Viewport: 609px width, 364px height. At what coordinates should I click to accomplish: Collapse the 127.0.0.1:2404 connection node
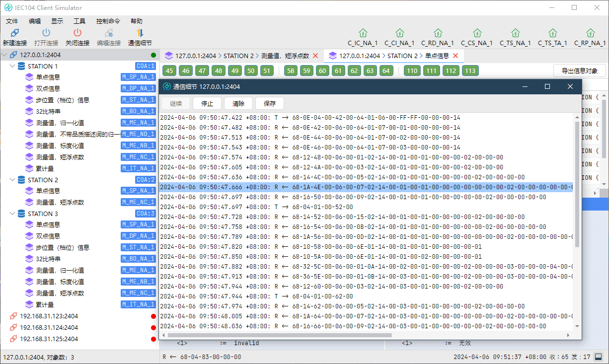[x=4, y=55]
